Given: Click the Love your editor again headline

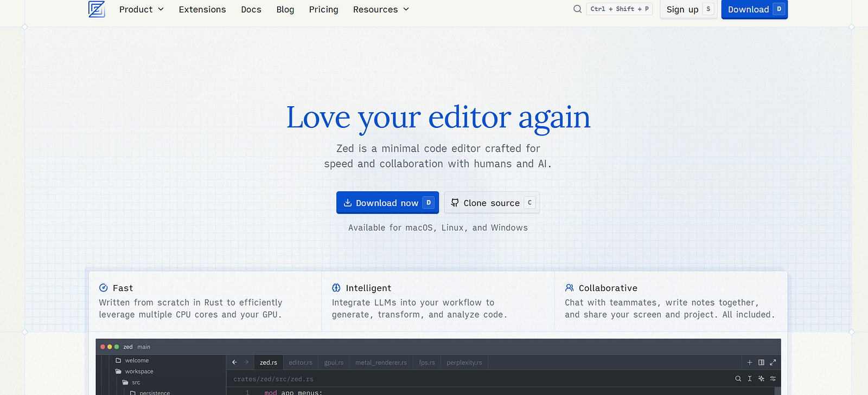Looking at the screenshot, I should (438, 118).
